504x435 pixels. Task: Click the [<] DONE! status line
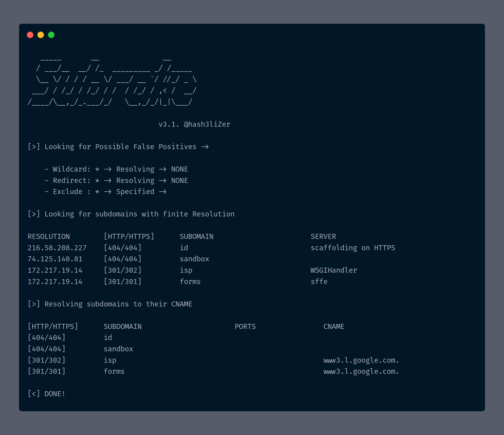point(46,394)
